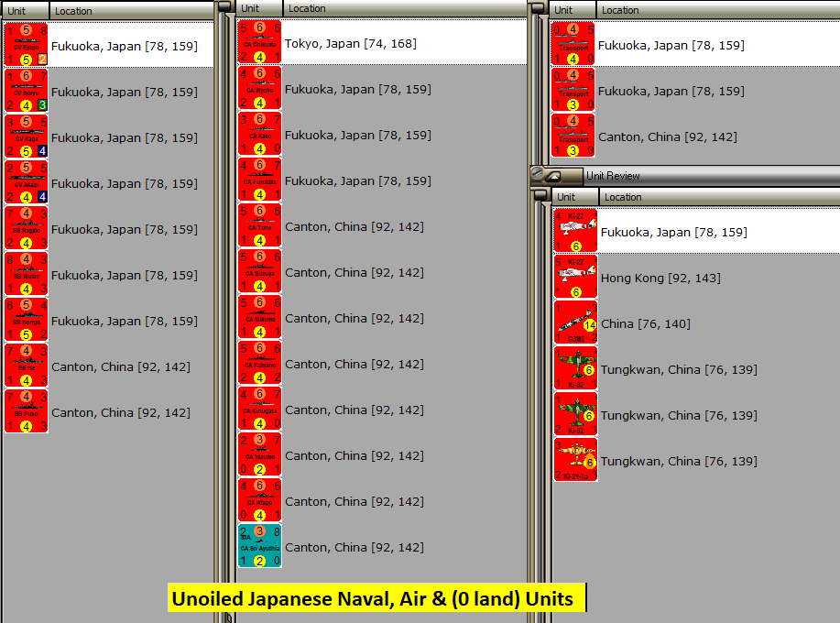Select the CV Kaga carrier counter

click(27, 137)
